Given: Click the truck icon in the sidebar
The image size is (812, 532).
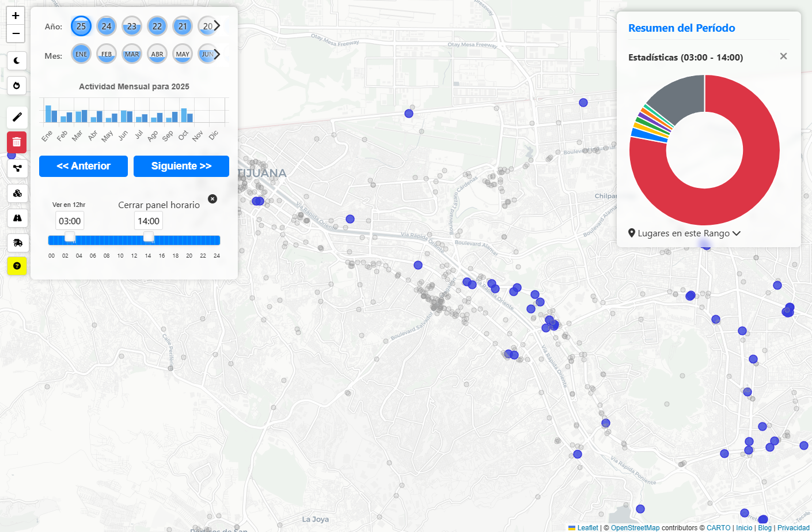Looking at the screenshot, I should [x=17, y=243].
